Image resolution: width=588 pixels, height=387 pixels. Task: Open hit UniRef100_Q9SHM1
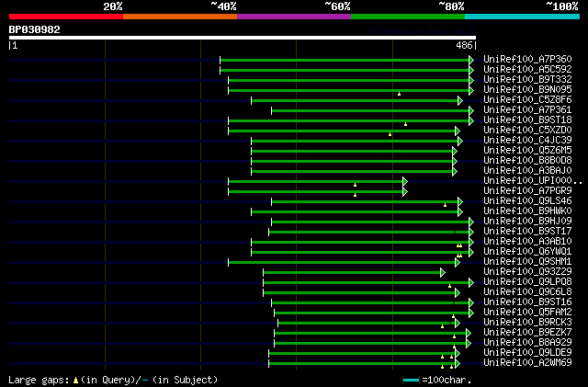(527, 262)
